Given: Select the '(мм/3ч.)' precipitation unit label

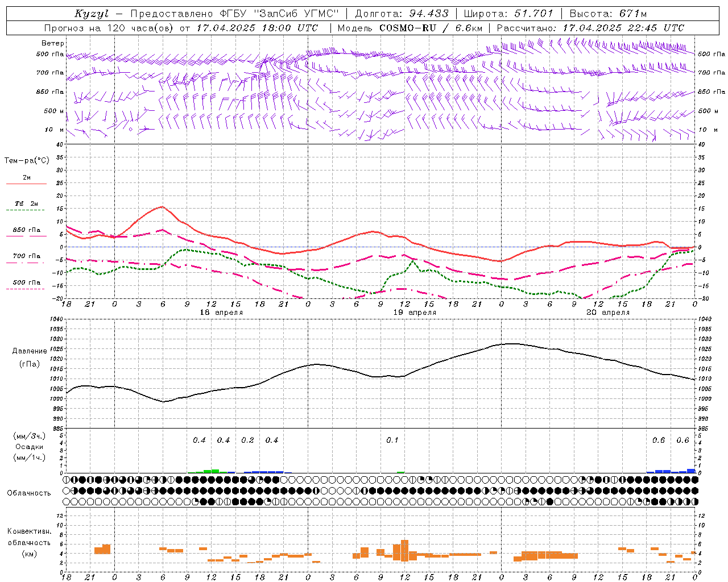Looking at the screenshot, I should 30,436.
